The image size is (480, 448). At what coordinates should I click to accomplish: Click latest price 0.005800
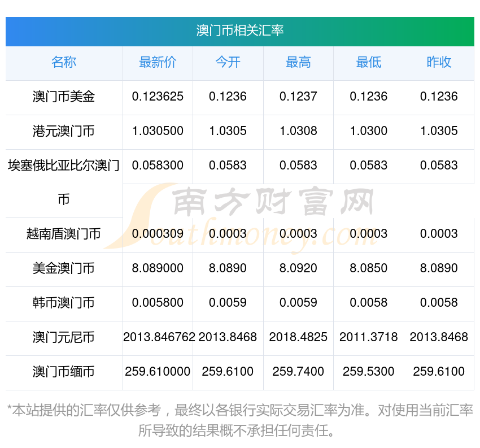click(158, 303)
